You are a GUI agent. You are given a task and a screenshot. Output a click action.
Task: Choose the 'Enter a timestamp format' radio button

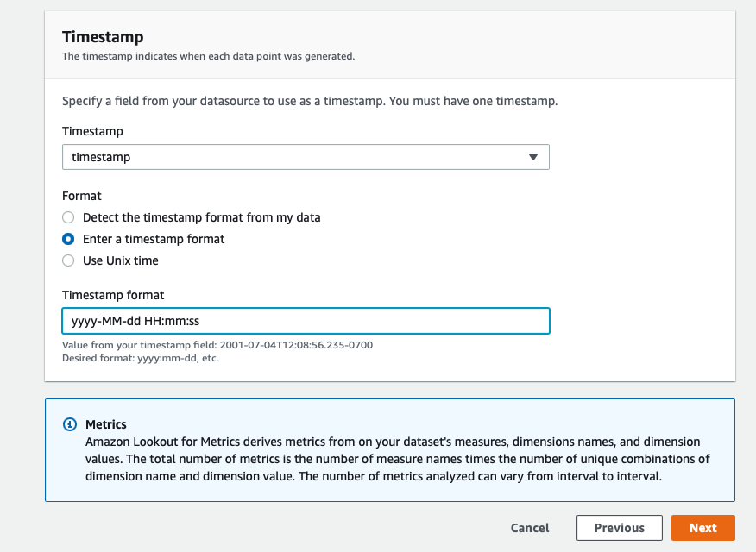pyautogui.click(x=68, y=240)
